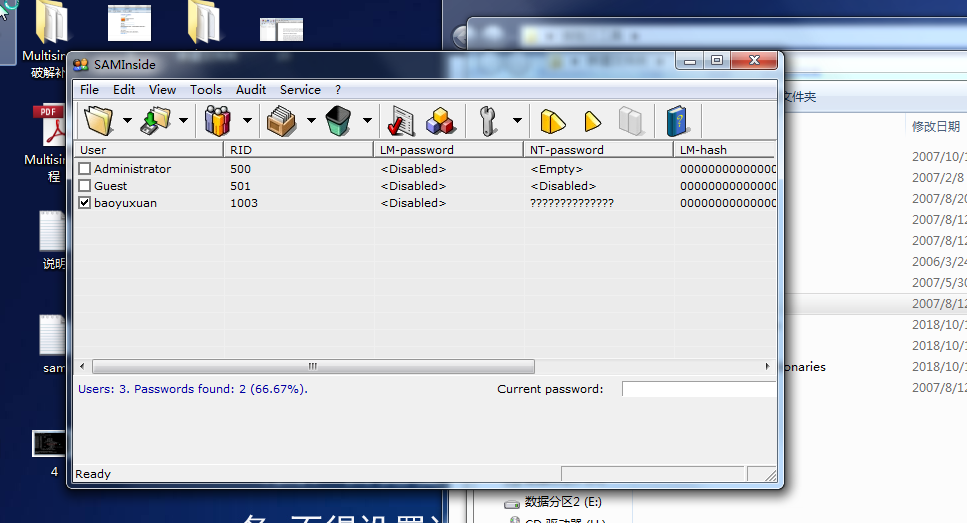Open the import folder icon in SAMInside toolbar
The width and height of the screenshot is (967, 523).
point(99,120)
